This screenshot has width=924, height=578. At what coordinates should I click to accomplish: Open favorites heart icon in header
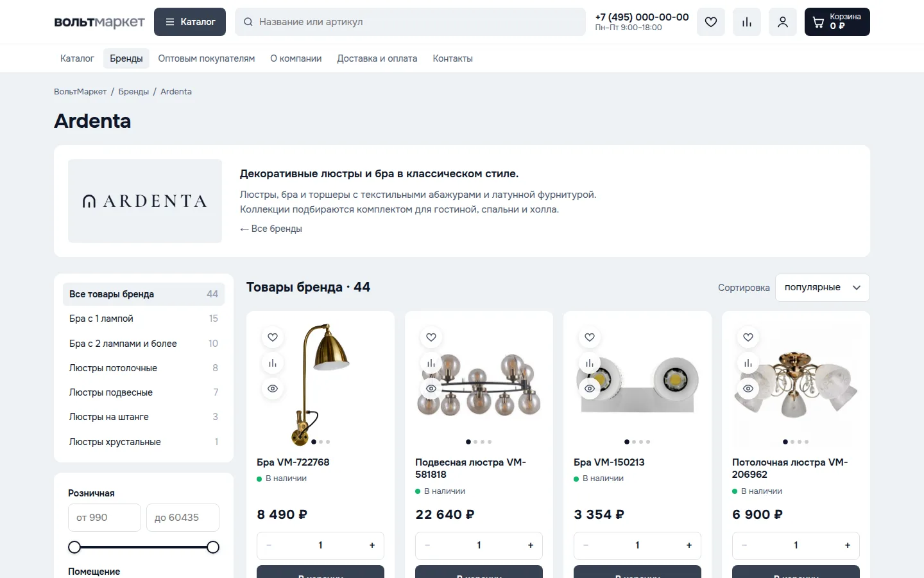click(x=711, y=22)
